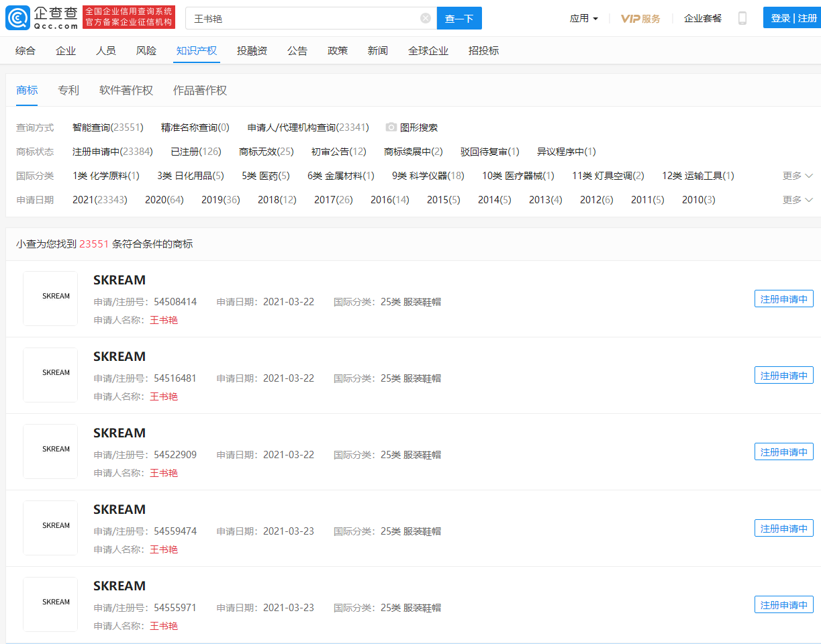821x644 pixels.
Task: Switch to the 投融资 tab
Action: 252,51
